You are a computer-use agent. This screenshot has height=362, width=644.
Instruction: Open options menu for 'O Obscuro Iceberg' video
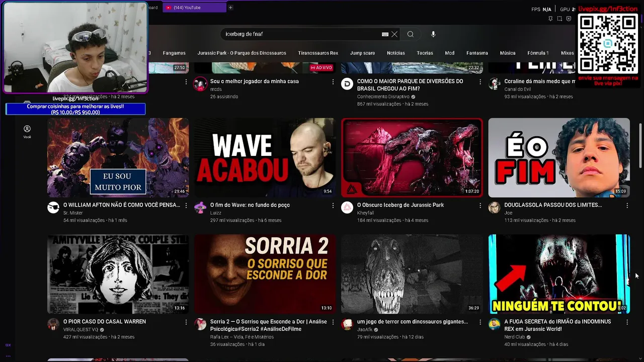coord(480,206)
